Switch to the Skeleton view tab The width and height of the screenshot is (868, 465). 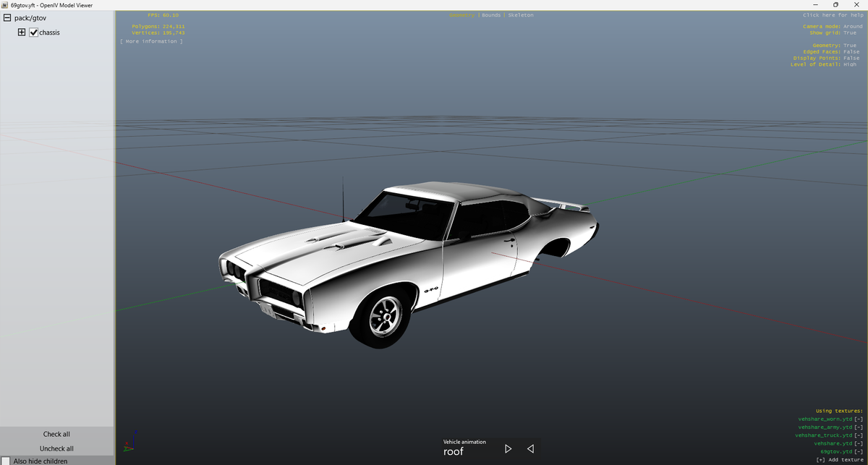pyautogui.click(x=521, y=15)
